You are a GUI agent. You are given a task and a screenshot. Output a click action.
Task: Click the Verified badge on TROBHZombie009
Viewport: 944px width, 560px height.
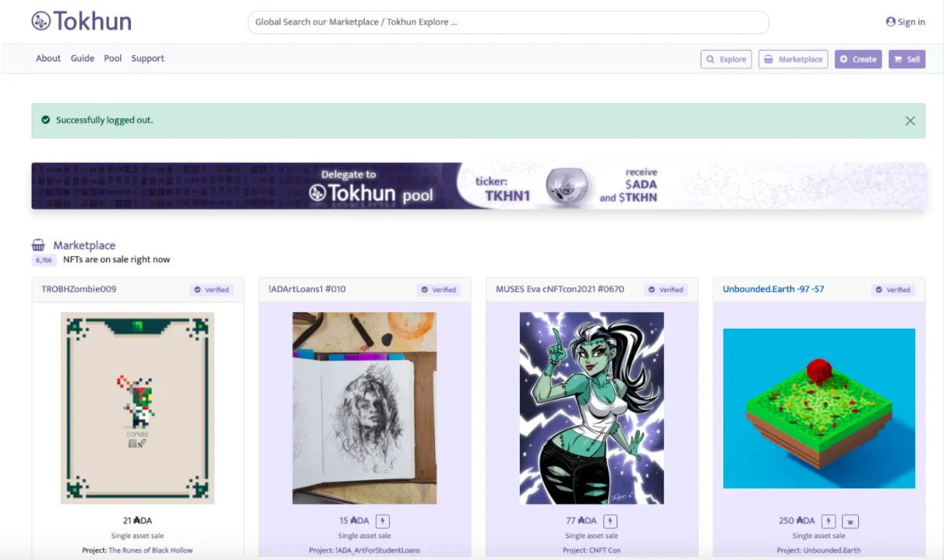click(x=211, y=290)
